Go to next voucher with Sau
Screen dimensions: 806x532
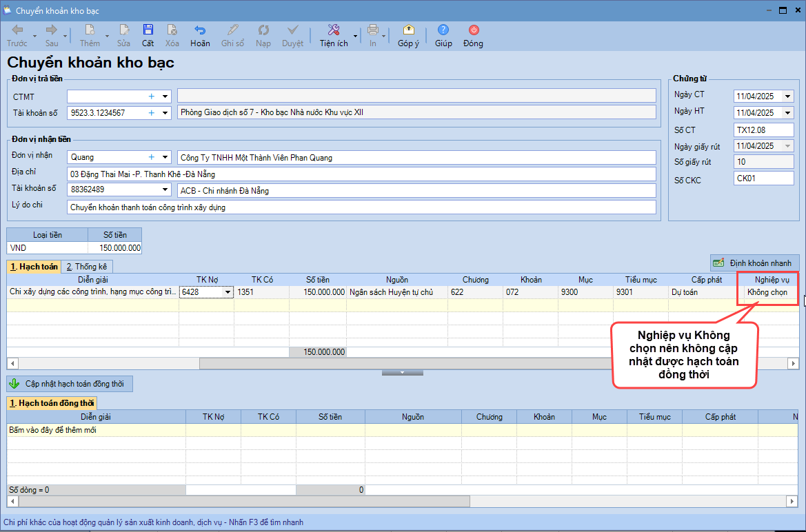(x=52, y=36)
